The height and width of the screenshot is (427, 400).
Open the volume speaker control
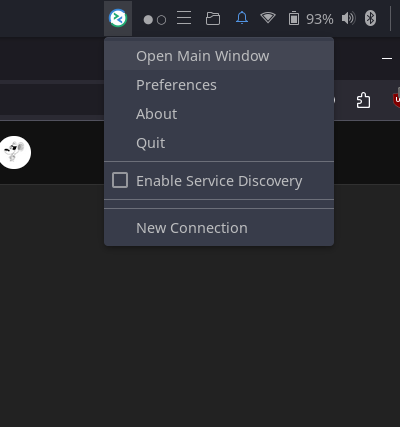point(349,18)
